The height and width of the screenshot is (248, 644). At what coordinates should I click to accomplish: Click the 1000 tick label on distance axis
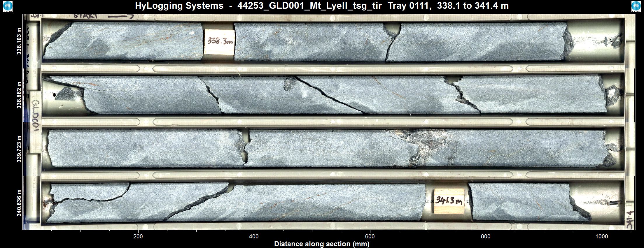[601, 236]
